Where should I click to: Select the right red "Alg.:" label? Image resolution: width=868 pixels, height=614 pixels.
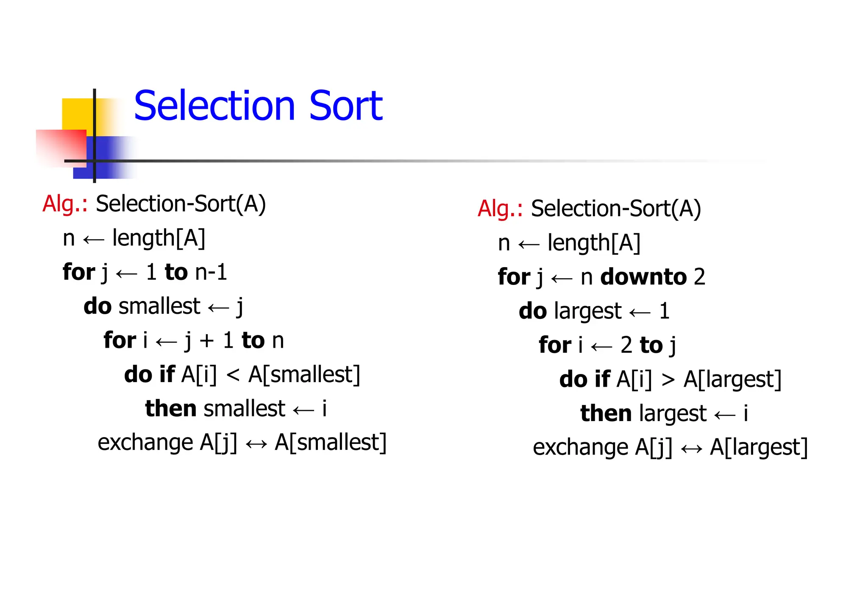(x=500, y=209)
